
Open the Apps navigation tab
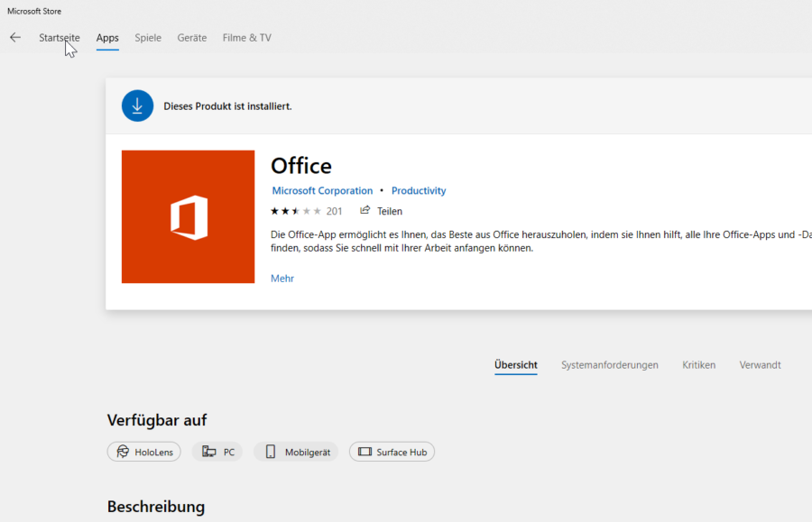[x=107, y=38]
